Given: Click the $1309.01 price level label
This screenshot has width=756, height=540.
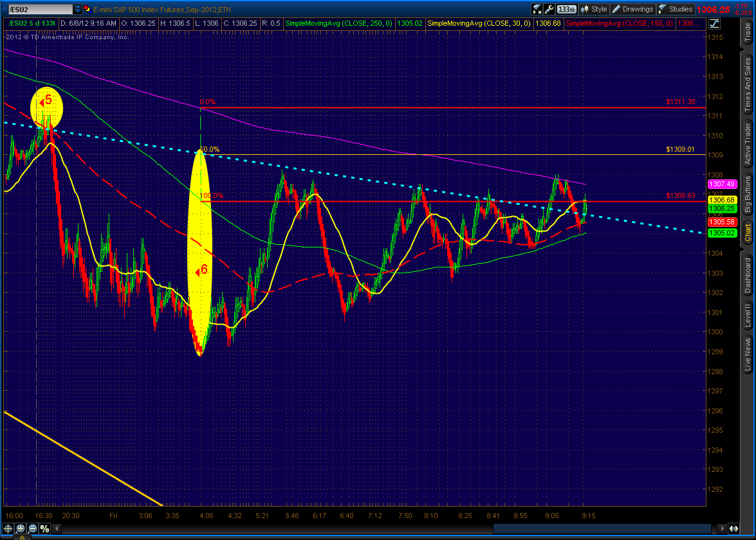Looking at the screenshot, I should pos(680,149).
